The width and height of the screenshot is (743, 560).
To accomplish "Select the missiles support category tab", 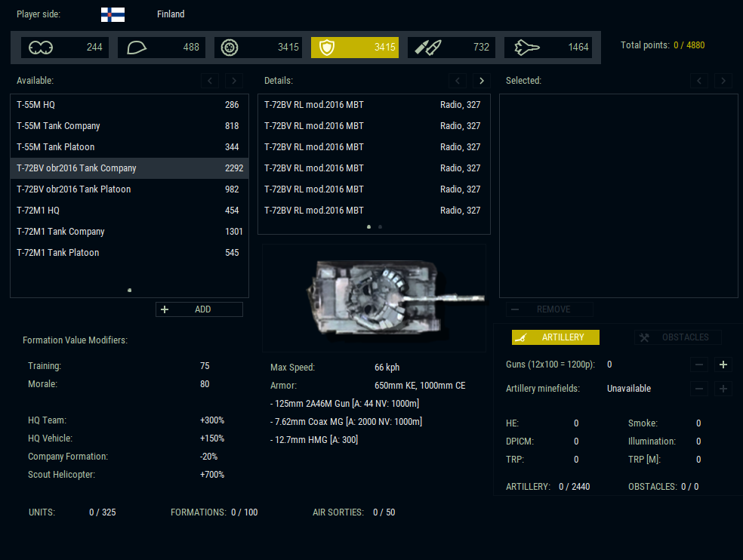I will [x=451, y=48].
